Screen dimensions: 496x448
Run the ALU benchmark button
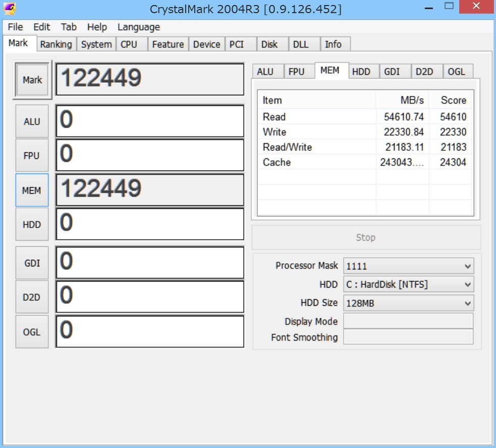pyautogui.click(x=32, y=122)
